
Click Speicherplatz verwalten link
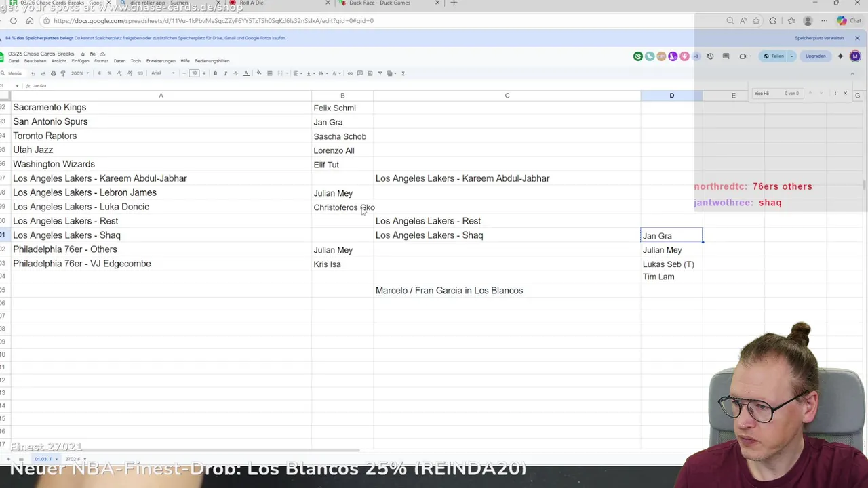819,38
